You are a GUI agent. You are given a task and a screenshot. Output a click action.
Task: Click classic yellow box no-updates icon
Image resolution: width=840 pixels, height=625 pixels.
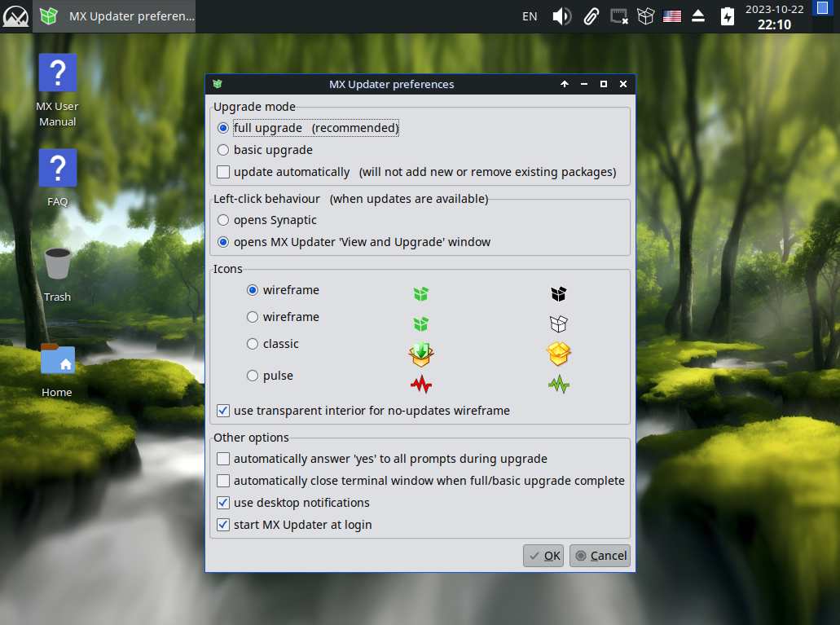pyautogui.click(x=559, y=354)
